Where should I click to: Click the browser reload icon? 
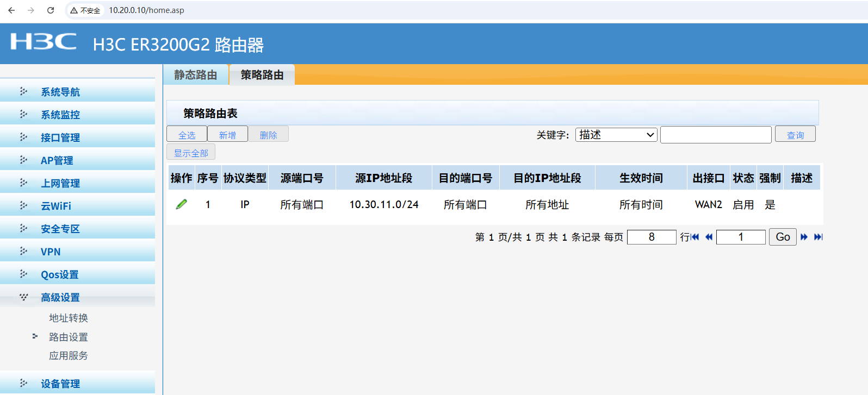51,10
